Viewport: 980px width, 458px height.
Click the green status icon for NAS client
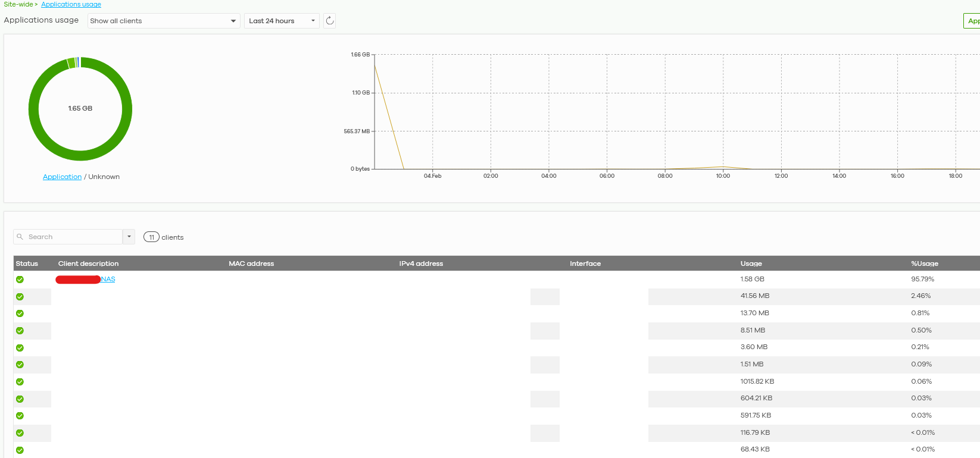20,280
